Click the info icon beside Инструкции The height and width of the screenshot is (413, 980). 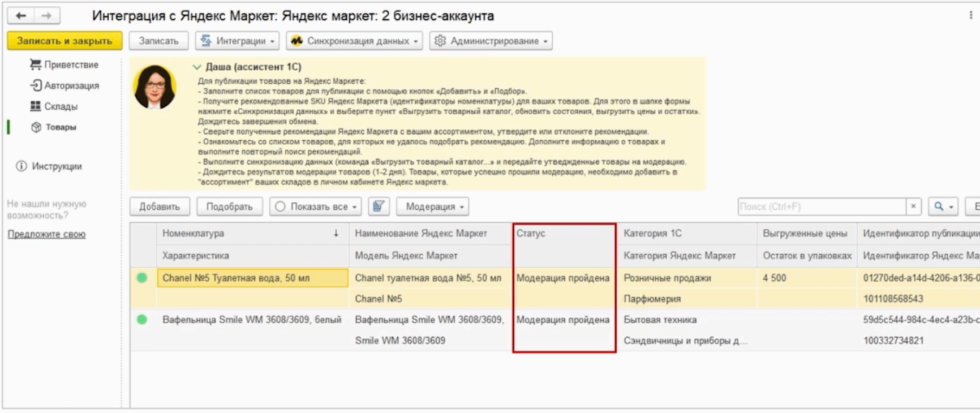pyautogui.click(x=22, y=166)
